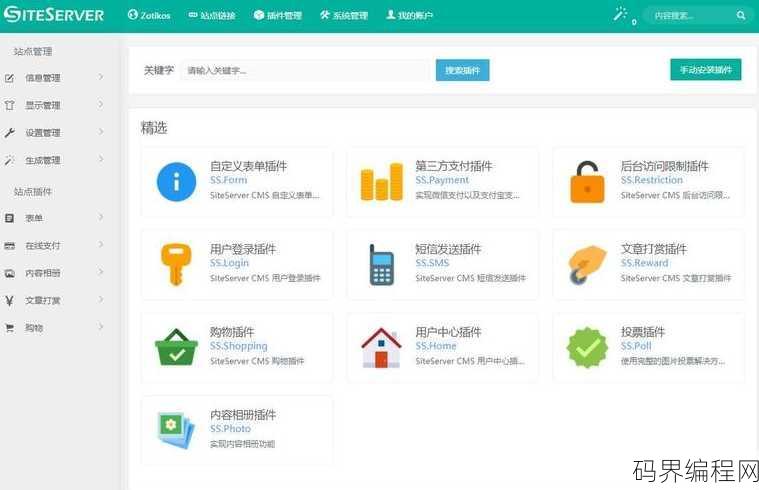Click the golden key icon of 用户登录插件
This screenshot has width=759, height=490.
point(176,264)
